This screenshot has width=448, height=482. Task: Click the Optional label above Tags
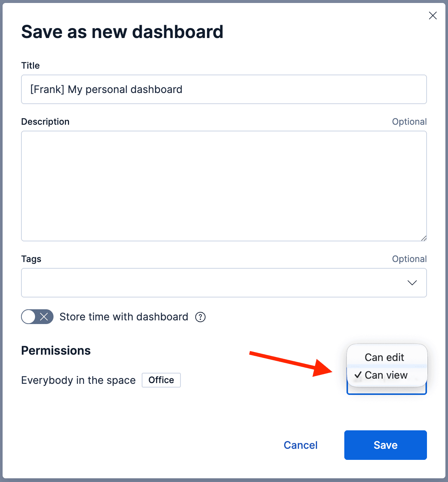(409, 259)
